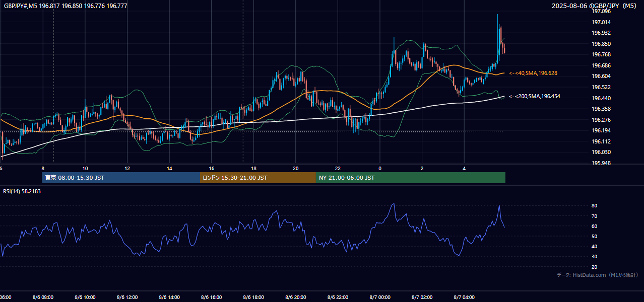
Task: Click the Tokyo 08:00-15:30 JST session bar
Action: [121, 178]
